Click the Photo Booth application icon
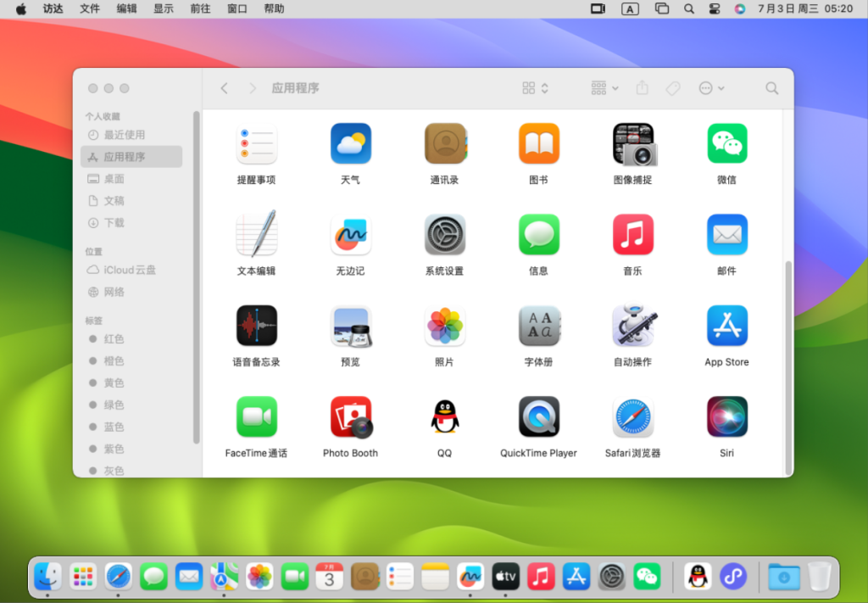The width and height of the screenshot is (868, 603). [350, 416]
